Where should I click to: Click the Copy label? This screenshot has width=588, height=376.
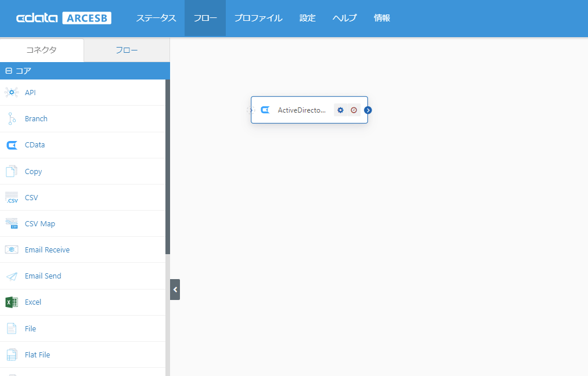[x=33, y=172]
